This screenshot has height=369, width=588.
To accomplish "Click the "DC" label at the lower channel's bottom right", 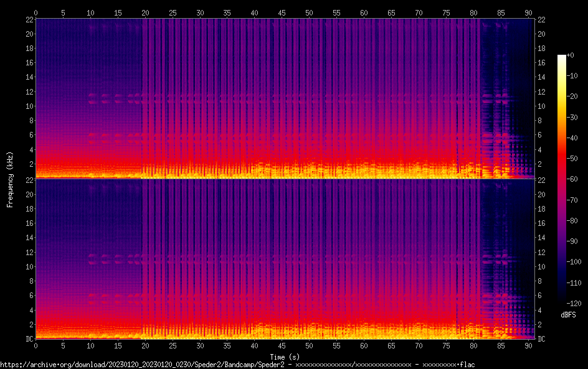I will 542,339.
